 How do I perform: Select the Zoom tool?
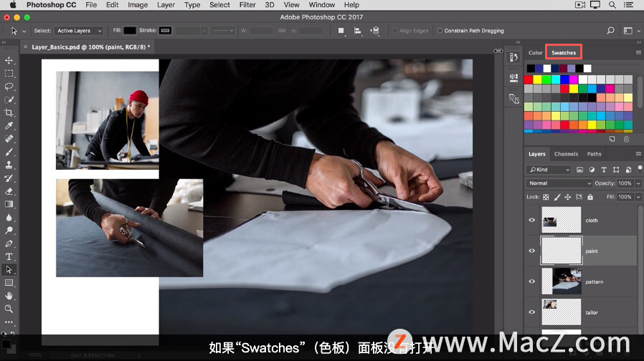coord(9,309)
